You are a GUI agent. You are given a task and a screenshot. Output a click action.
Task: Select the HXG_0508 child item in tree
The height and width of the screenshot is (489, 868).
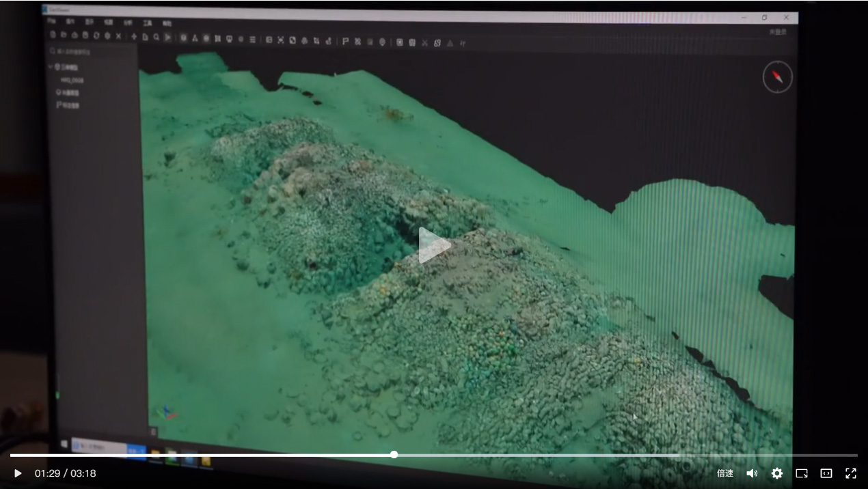[x=72, y=80]
